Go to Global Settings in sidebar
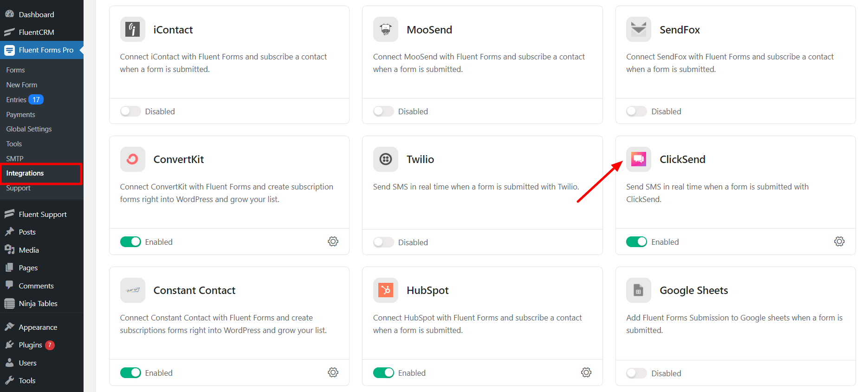 [x=29, y=129]
